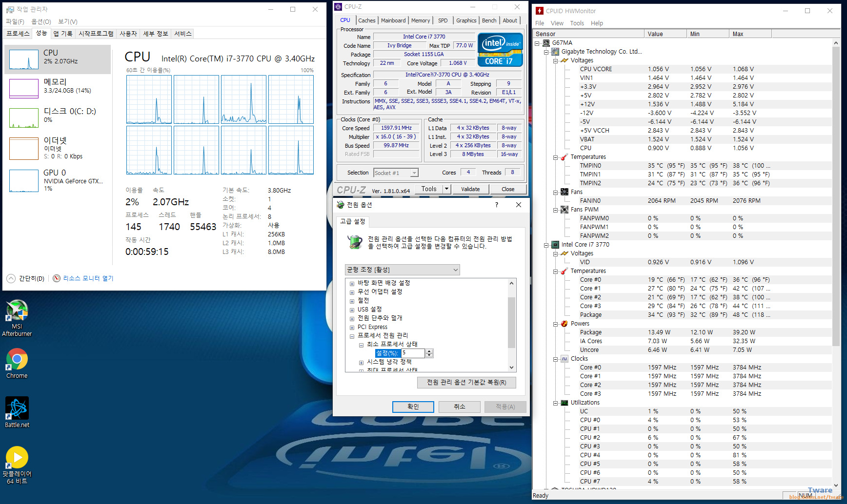Click the Fans icon in HWMonitor tree

(x=565, y=192)
